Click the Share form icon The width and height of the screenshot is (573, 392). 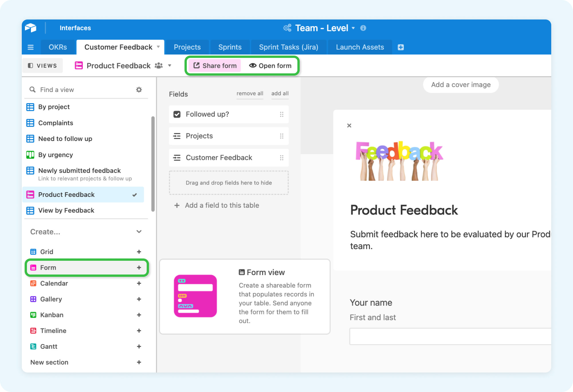point(196,66)
